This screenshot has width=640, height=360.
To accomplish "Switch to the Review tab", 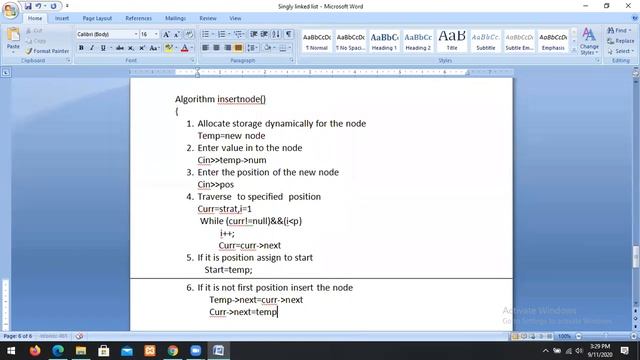I will pos(208,18).
